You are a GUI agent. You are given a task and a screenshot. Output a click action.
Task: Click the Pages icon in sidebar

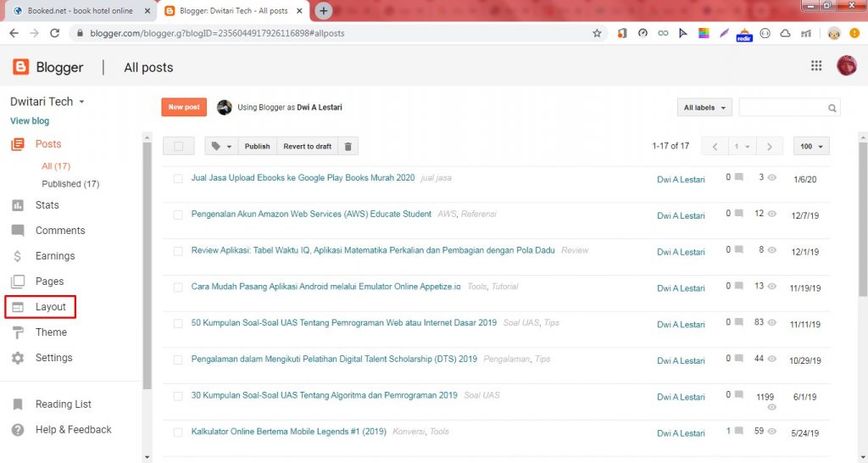pos(18,282)
